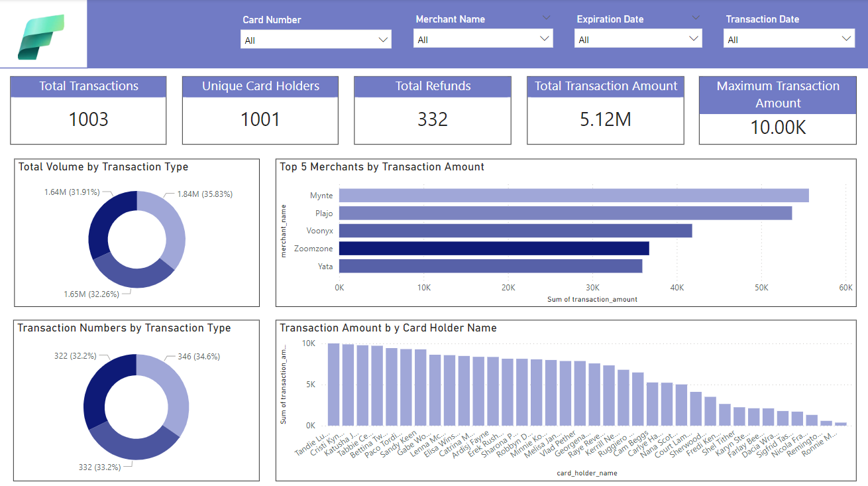Screen dimensions: 868x486
Task: Select the tallest Tandie Lu... bar in the card holder chart
Action: tap(334, 384)
